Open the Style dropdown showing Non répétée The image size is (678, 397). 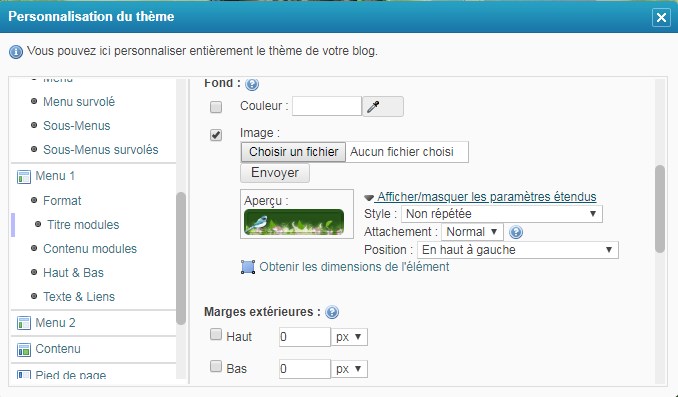[502, 214]
